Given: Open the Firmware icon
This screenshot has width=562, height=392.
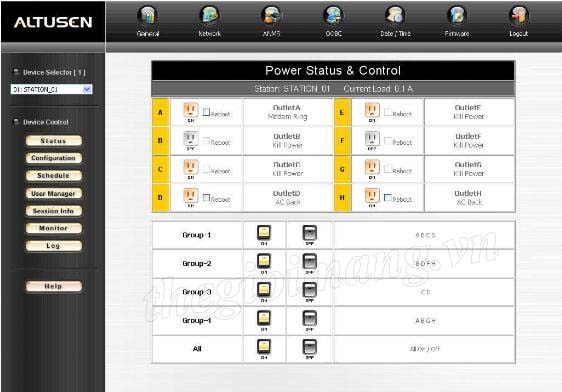Looking at the screenshot, I should (x=457, y=16).
